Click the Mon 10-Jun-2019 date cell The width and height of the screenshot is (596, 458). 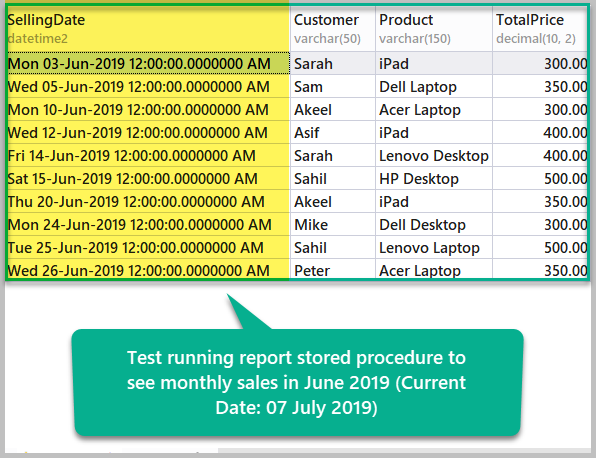(x=148, y=109)
